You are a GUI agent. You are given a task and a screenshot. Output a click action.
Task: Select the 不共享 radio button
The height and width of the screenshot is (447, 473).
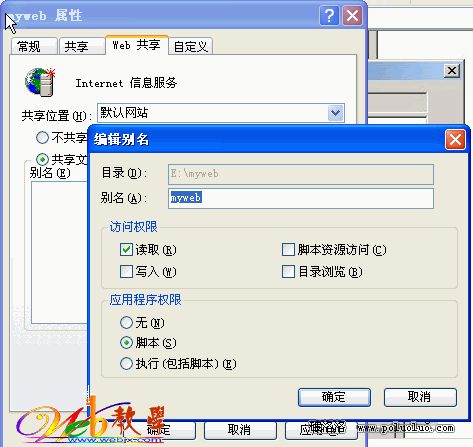pyautogui.click(x=42, y=137)
